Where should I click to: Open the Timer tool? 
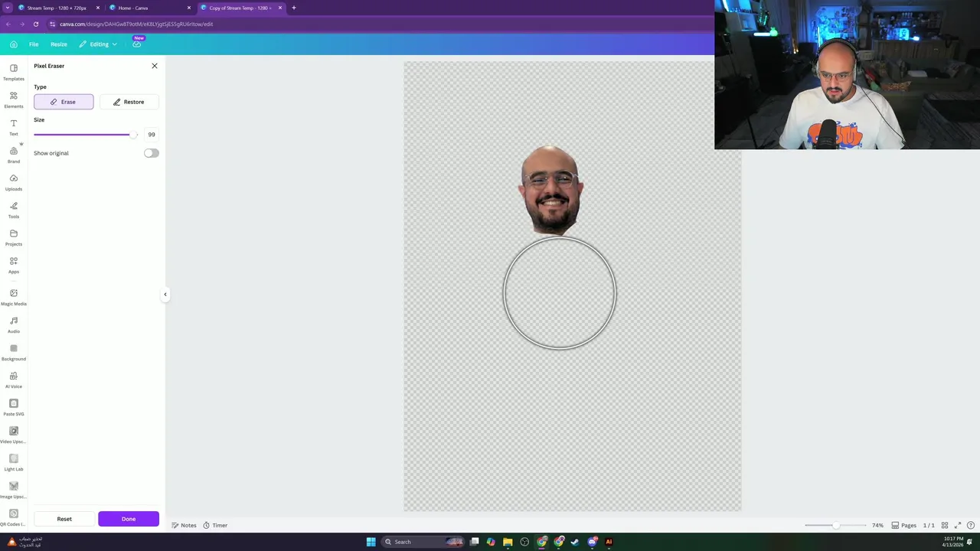pos(215,525)
